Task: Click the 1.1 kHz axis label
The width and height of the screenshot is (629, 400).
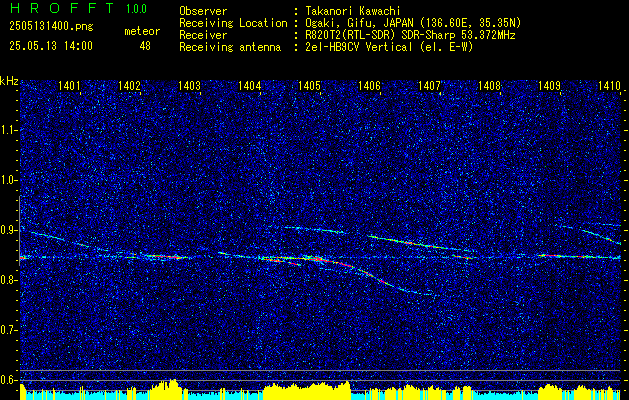Action: 8,130
